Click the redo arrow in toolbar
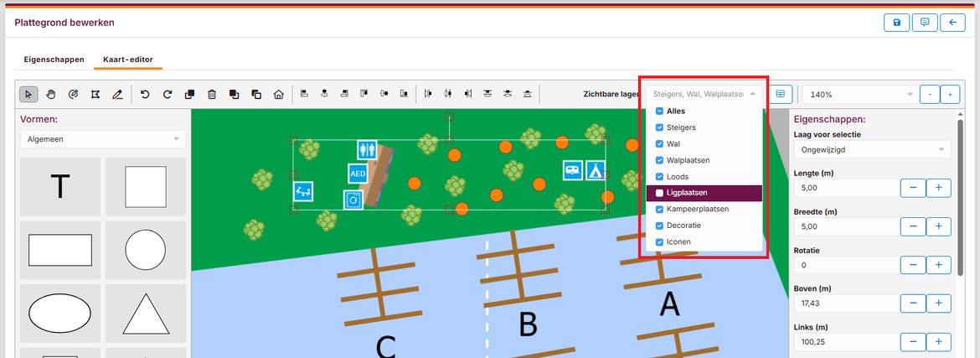The height and width of the screenshot is (358, 980). (x=168, y=94)
